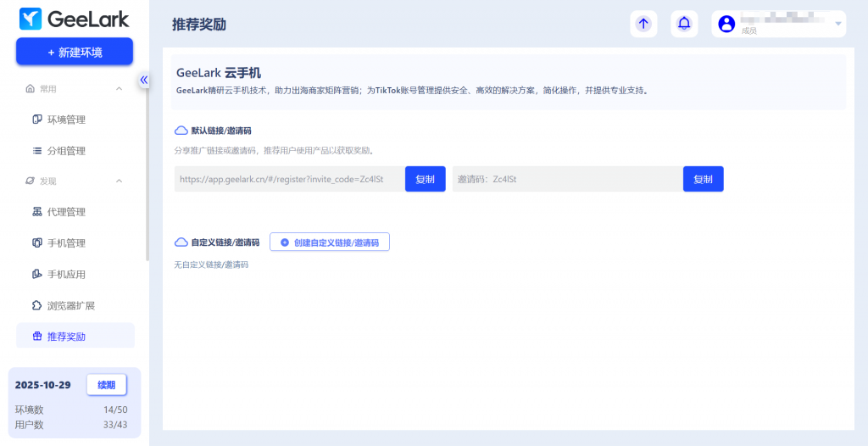The width and height of the screenshot is (868, 446).
Task: Collapse sidebar with double chevron icon
Action: click(x=144, y=80)
